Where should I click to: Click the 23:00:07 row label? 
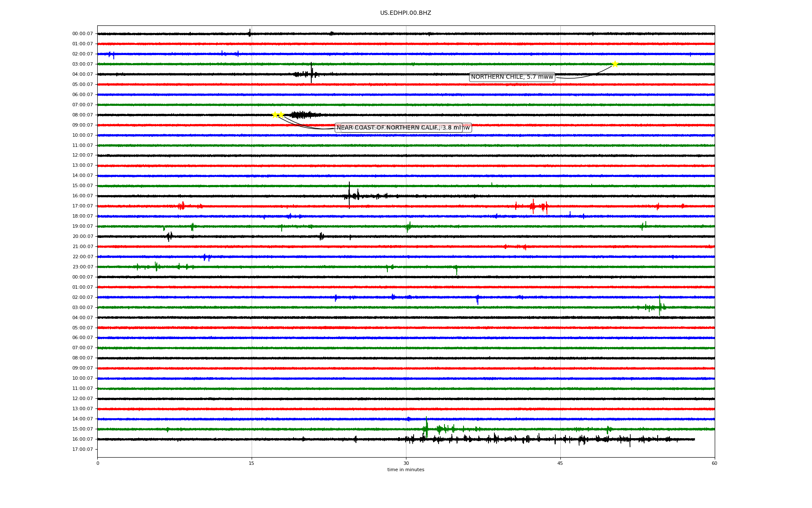[82, 267]
